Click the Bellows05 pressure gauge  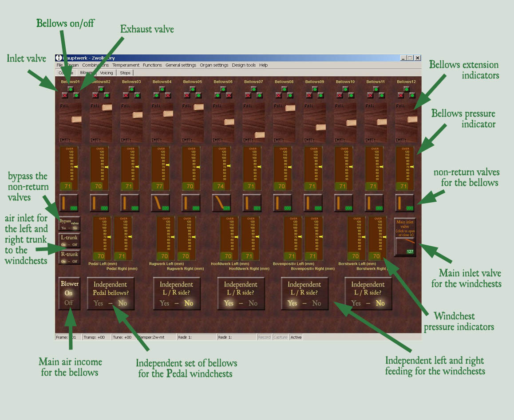coord(191,169)
